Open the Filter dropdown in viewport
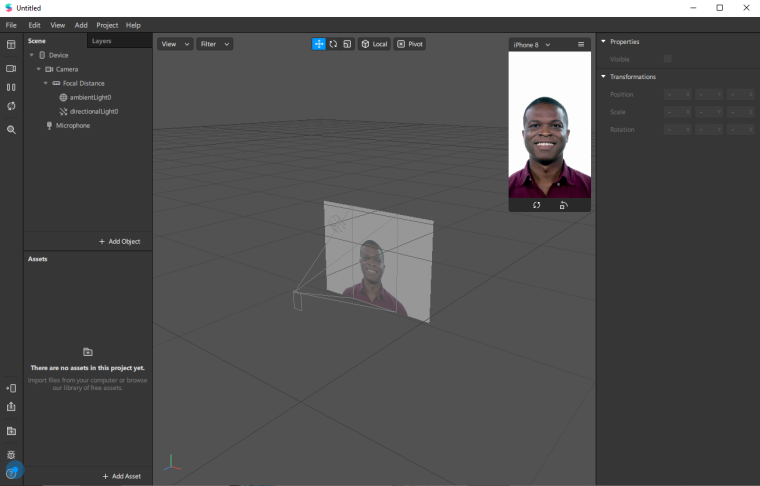 215,44
